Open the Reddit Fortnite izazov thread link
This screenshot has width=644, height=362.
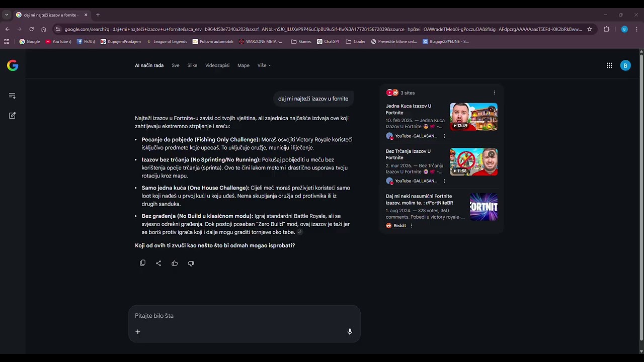[420, 200]
